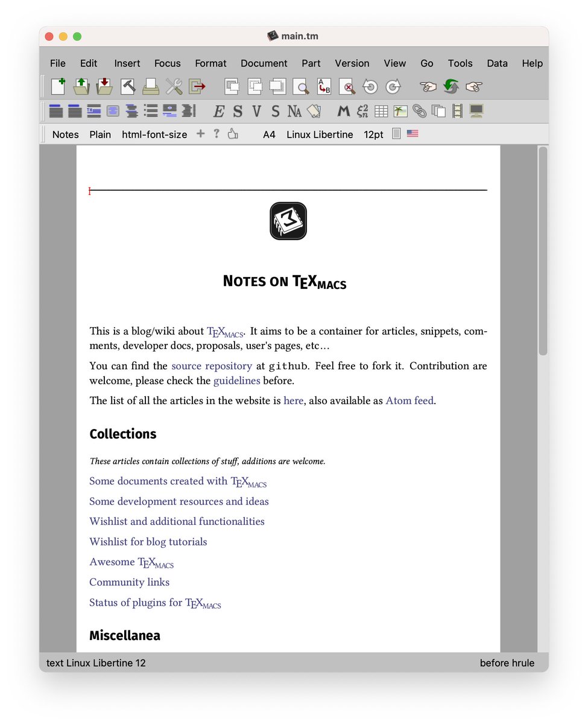Print the document using the printer icon
This screenshot has height=724, width=588.
click(x=151, y=87)
